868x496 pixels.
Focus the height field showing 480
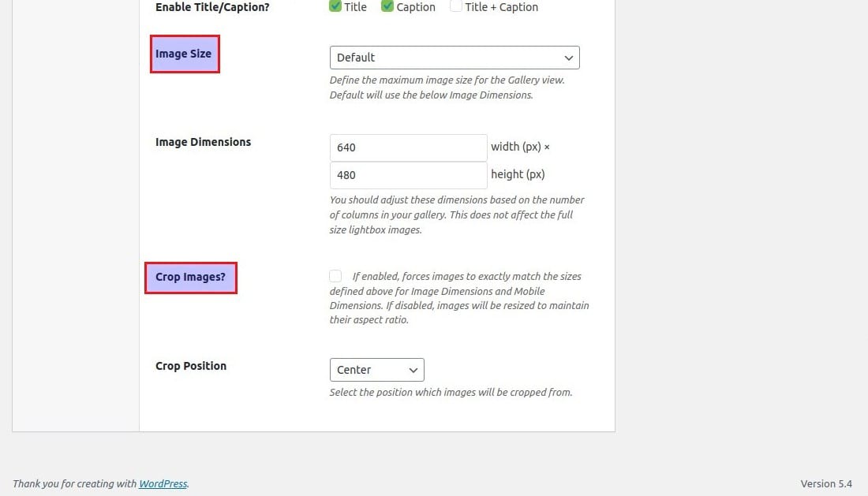point(408,175)
